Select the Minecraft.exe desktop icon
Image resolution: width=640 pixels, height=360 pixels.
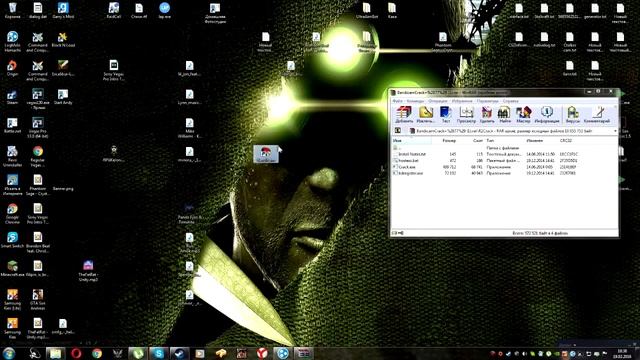click(12, 269)
